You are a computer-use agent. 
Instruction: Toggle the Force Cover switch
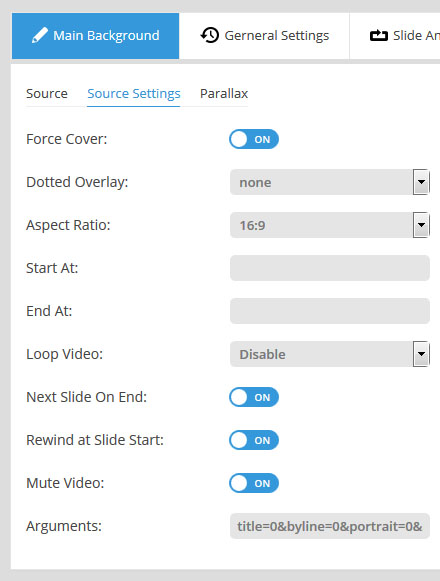(x=254, y=139)
